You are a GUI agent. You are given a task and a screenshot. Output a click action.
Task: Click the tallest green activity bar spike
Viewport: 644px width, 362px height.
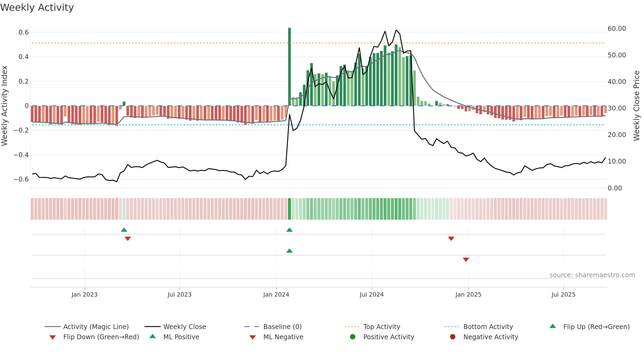click(x=290, y=67)
